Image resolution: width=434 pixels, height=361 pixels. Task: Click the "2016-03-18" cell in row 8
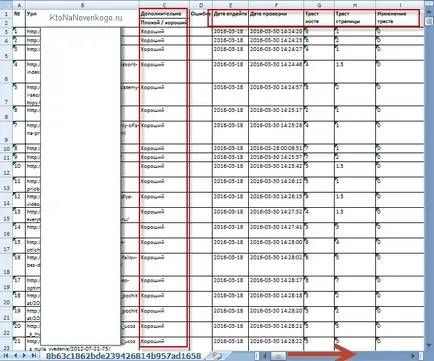point(230,114)
